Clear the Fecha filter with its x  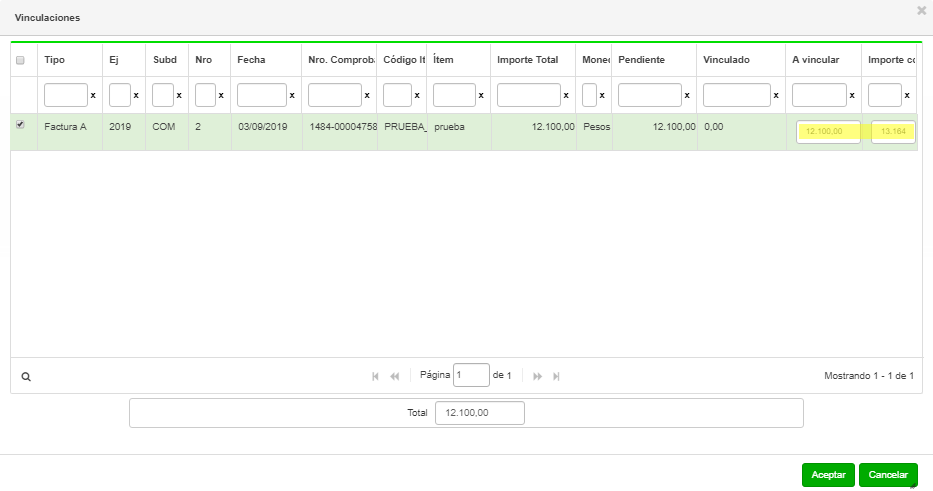click(x=292, y=95)
